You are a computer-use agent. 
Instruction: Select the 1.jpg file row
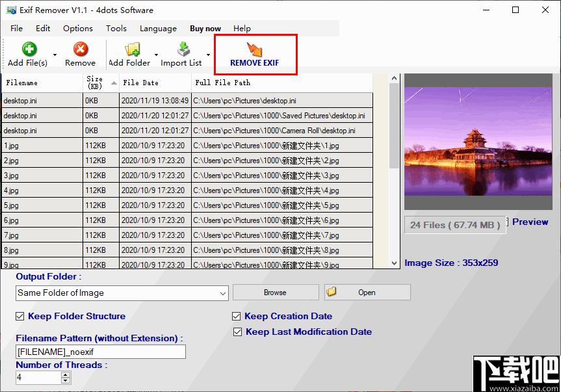coord(187,146)
